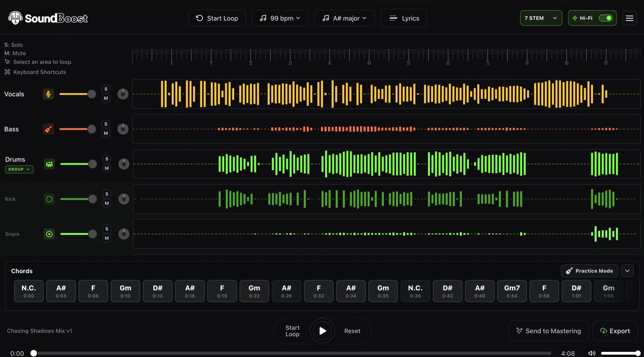Viewport: 644px width, 357px height.
Task: Click the master volume slider
Action: point(621,353)
